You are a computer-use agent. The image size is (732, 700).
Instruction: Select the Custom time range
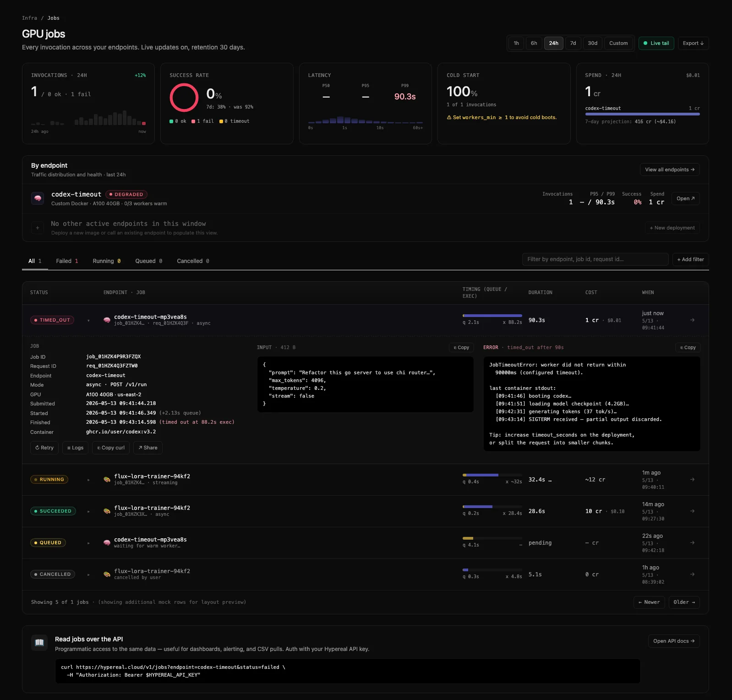[618, 43]
